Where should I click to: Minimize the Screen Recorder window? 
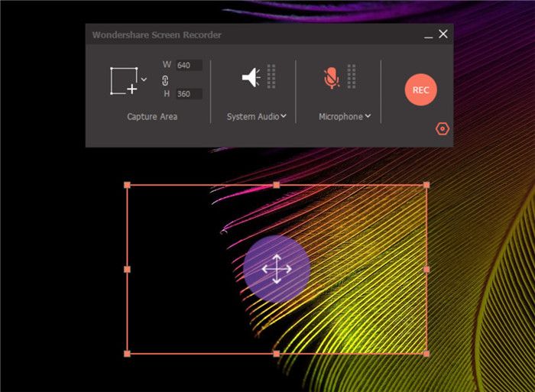pyautogui.click(x=429, y=35)
